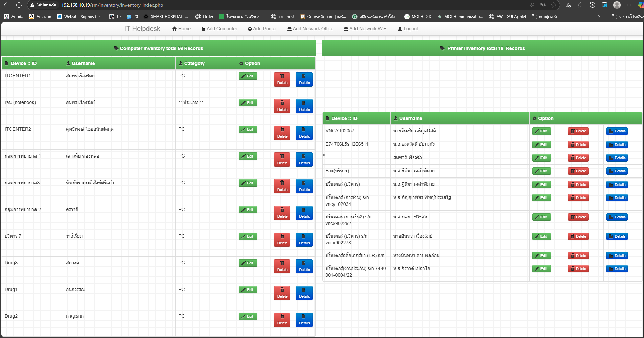Click the browser address bar URL
Image resolution: width=644 pixels, height=338 pixels.
tap(112, 5)
